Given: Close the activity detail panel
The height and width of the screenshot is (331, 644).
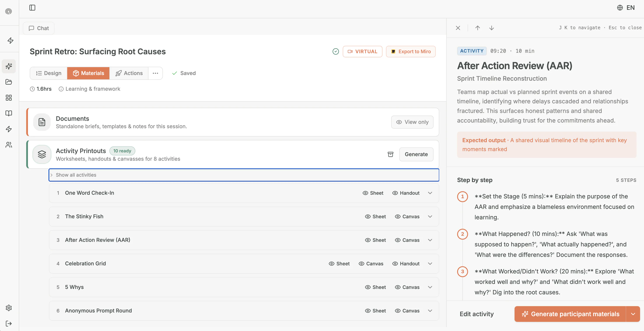Looking at the screenshot, I should pos(458,28).
